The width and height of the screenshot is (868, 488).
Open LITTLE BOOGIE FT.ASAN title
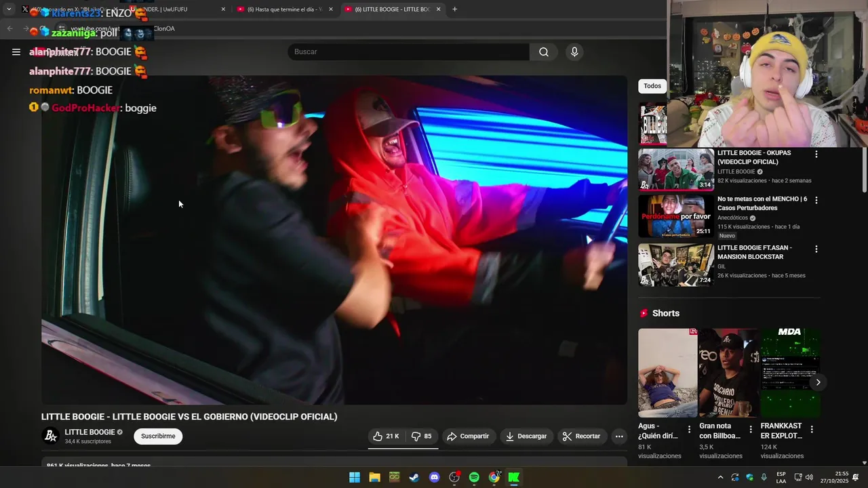755,252
